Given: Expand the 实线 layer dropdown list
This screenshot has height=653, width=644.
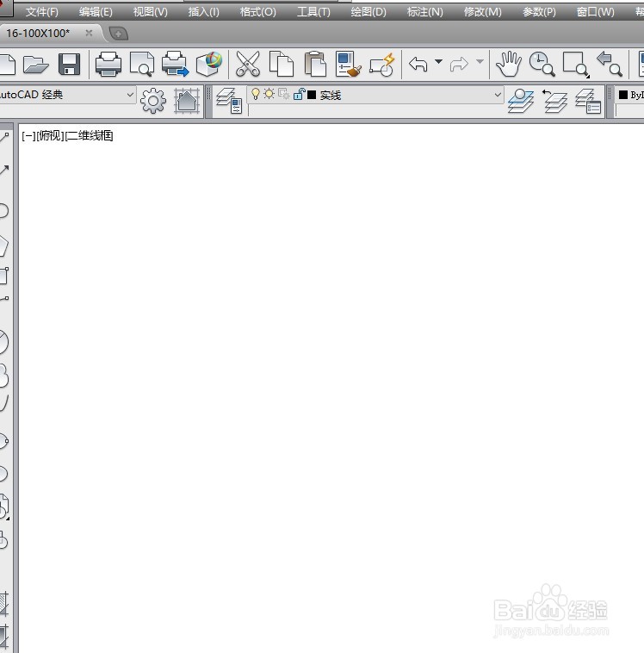Looking at the screenshot, I should (x=498, y=95).
